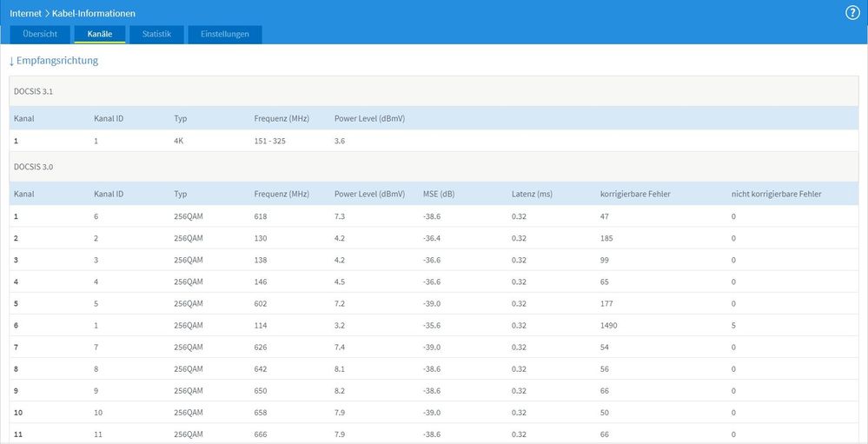Viewport: 868px width, 444px height.
Task: Click uncorrectable errors value 5
Action: 733,326
